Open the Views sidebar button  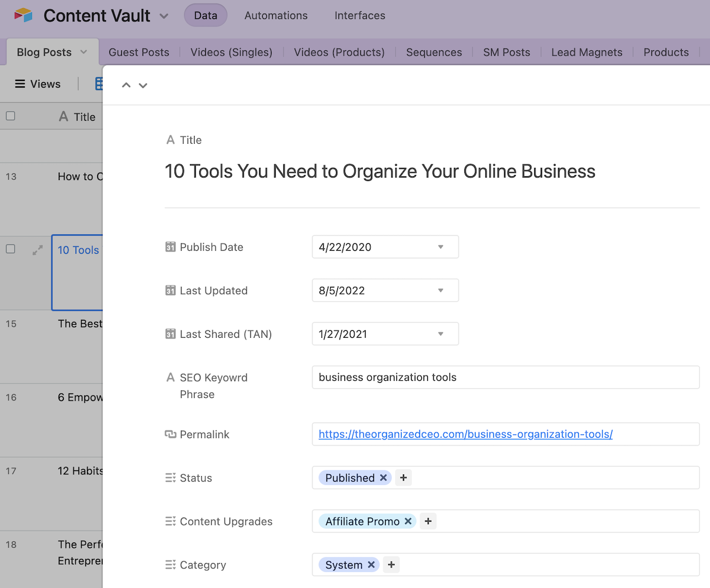38,84
